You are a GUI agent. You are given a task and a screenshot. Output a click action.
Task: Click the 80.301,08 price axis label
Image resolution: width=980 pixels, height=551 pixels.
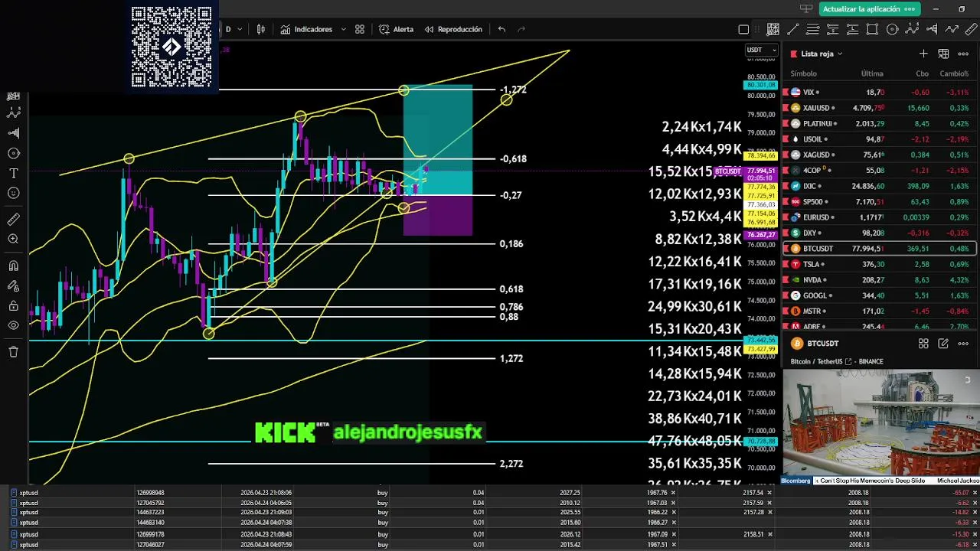759,85
